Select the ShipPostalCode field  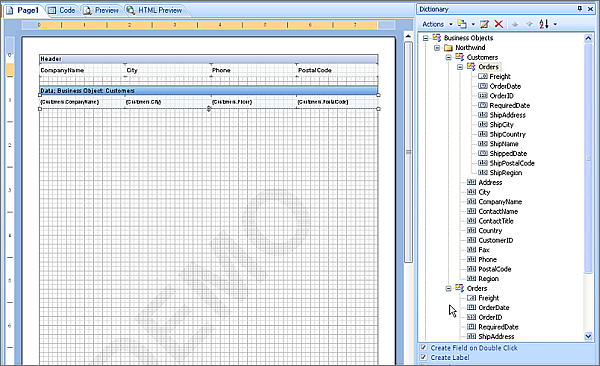pyautogui.click(x=512, y=163)
